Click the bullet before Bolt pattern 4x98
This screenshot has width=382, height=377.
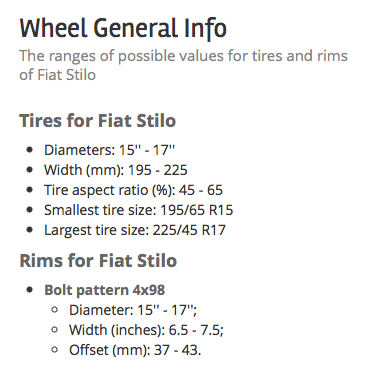click(x=30, y=290)
